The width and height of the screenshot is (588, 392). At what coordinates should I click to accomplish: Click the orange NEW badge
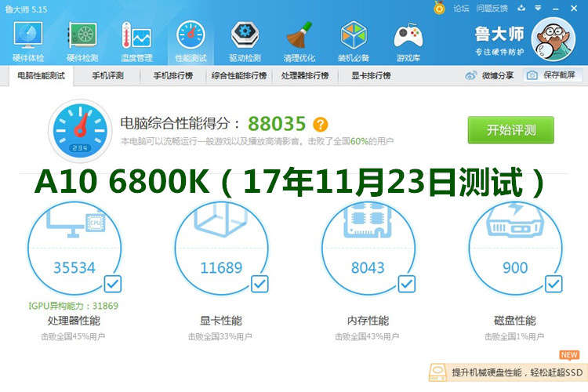(569, 355)
